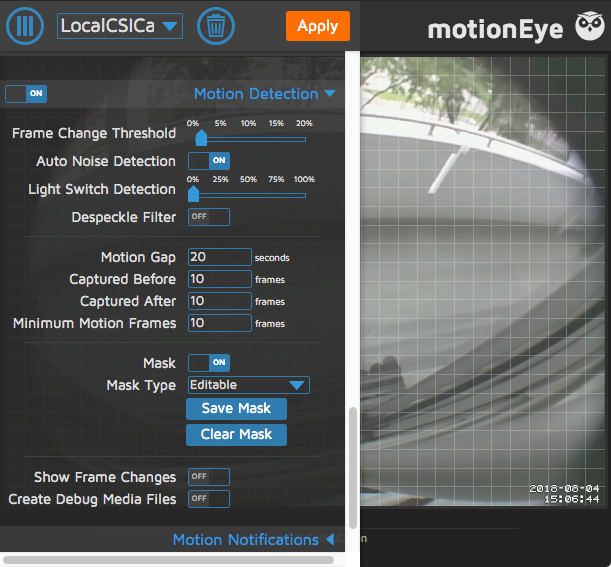Click the horizontal scrollbar at the bottom

tap(168, 560)
